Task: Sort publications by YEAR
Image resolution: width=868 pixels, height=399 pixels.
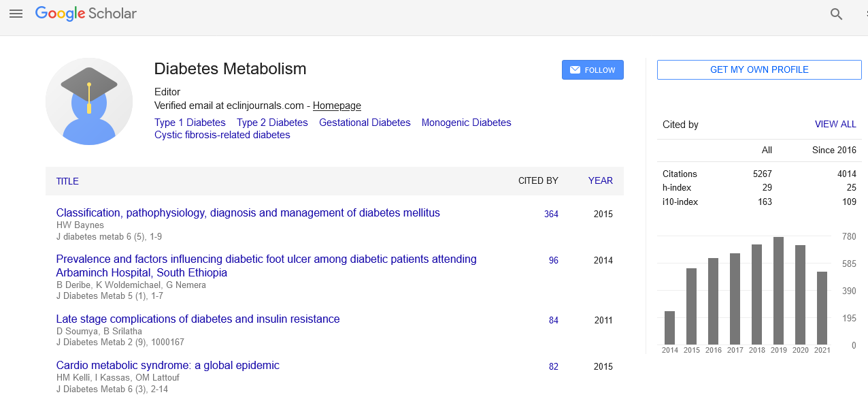Action: click(600, 180)
